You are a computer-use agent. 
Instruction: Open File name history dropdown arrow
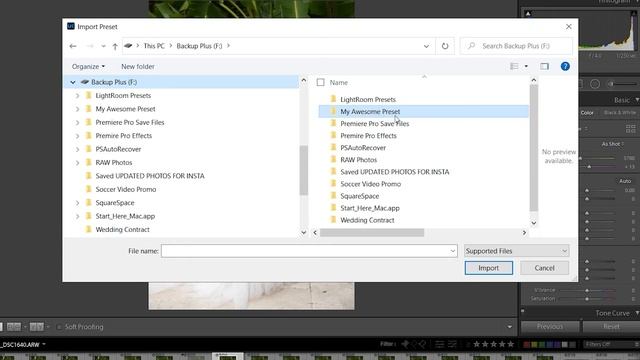(453, 251)
